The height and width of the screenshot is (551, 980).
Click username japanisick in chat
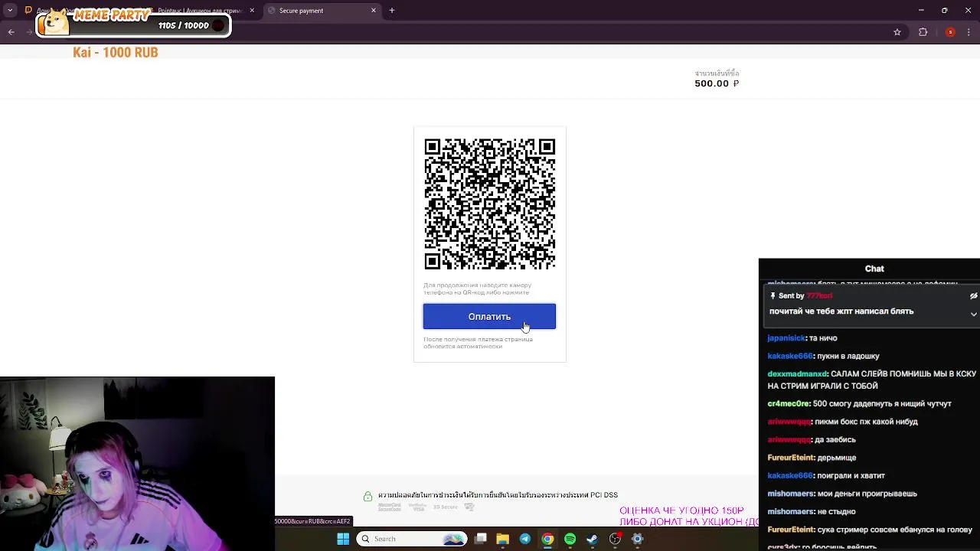click(x=786, y=337)
